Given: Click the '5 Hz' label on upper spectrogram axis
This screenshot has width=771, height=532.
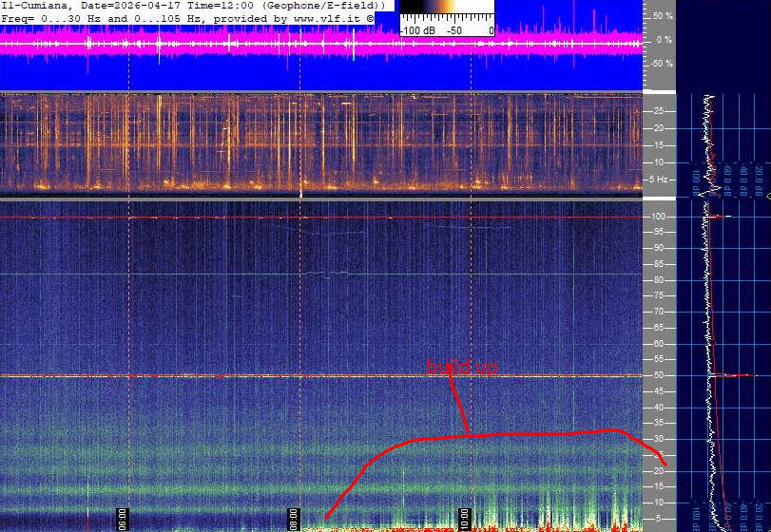Looking at the screenshot, I should coord(657,179).
